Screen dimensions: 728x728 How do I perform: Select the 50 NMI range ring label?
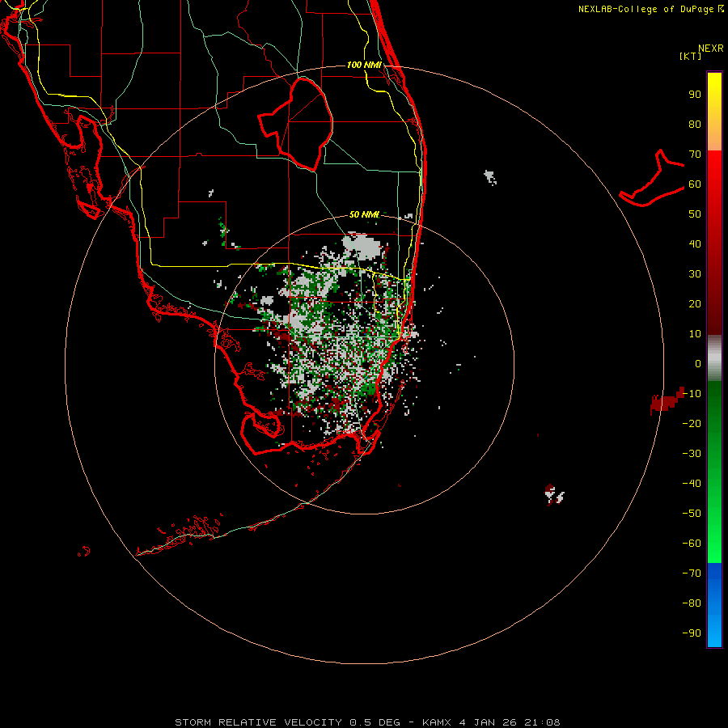coord(364,214)
